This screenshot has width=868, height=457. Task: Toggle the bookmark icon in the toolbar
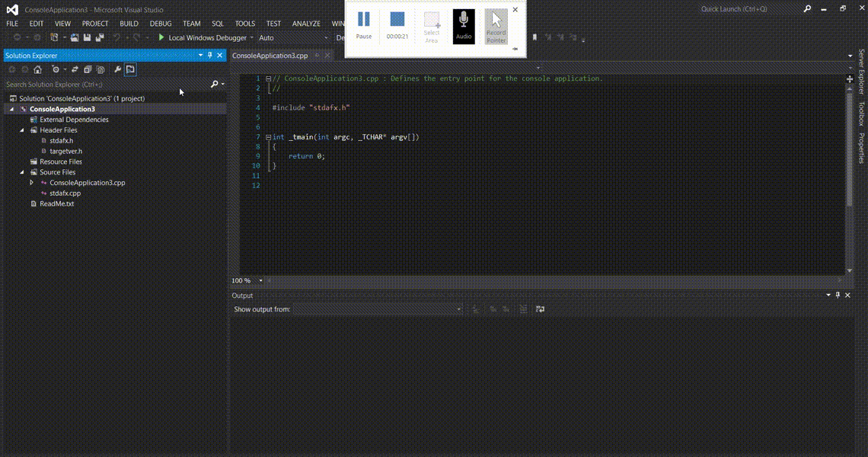point(535,37)
